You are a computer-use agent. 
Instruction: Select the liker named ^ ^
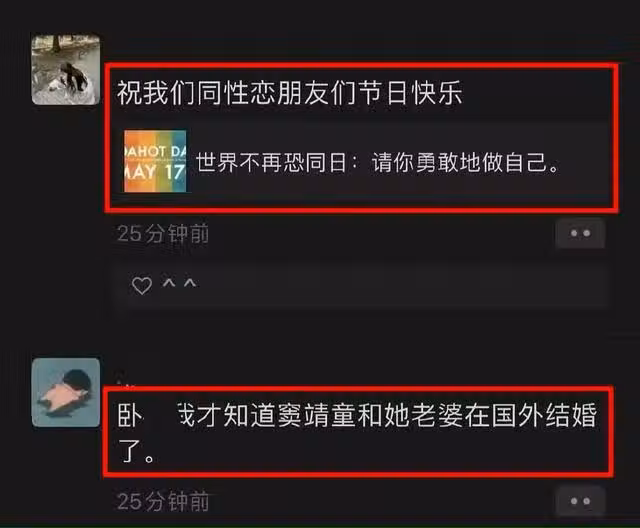[x=180, y=283]
